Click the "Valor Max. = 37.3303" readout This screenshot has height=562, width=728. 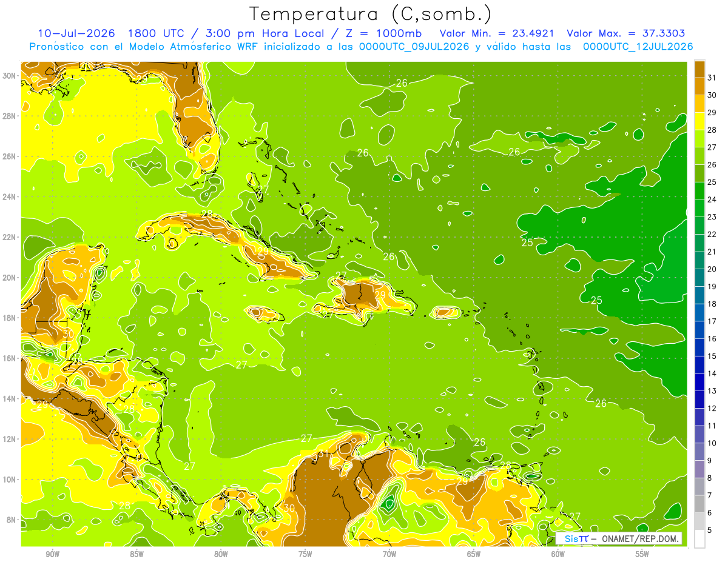tap(626, 33)
